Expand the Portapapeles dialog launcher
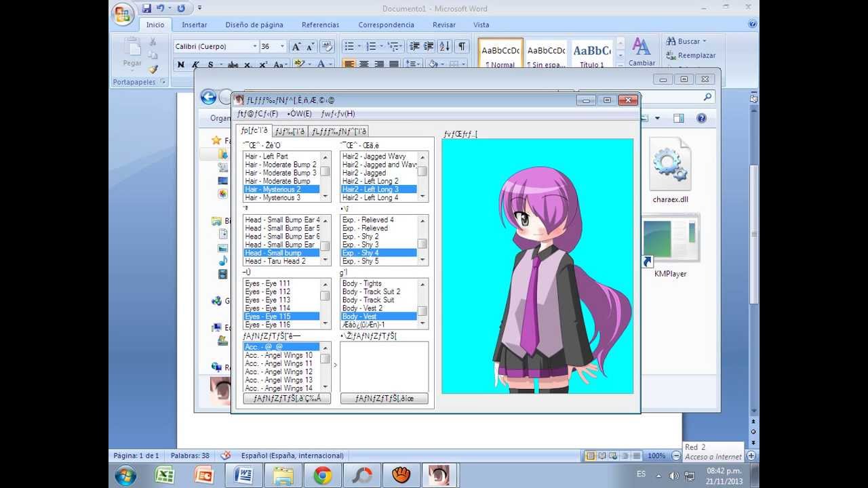 pyautogui.click(x=163, y=82)
